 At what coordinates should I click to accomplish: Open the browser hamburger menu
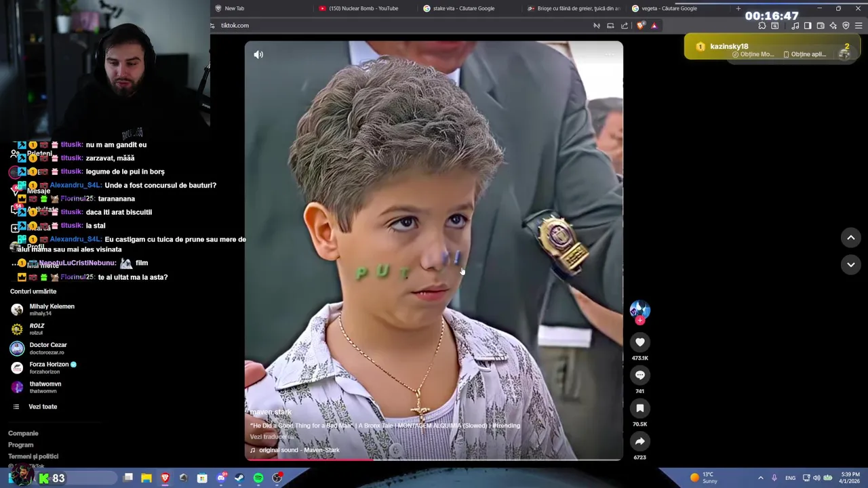tap(859, 26)
